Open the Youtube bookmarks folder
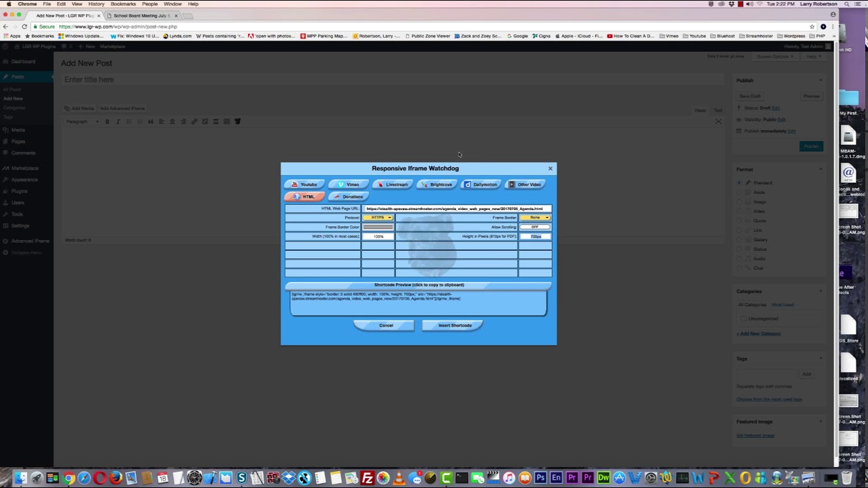The height and width of the screenshot is (488, 868). 694,36
